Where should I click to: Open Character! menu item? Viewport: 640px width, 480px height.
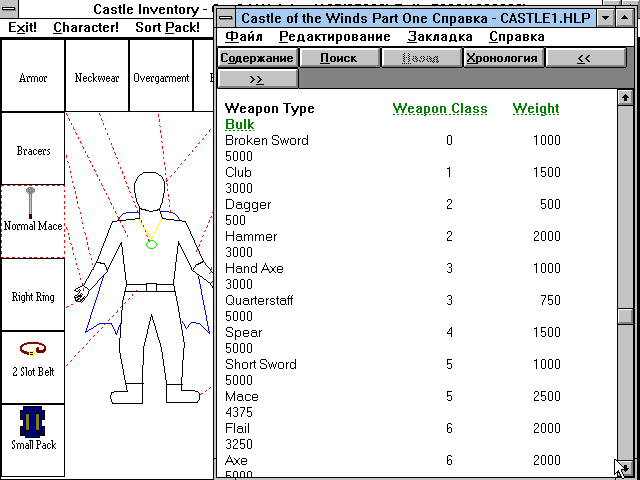tap(86, 27)
